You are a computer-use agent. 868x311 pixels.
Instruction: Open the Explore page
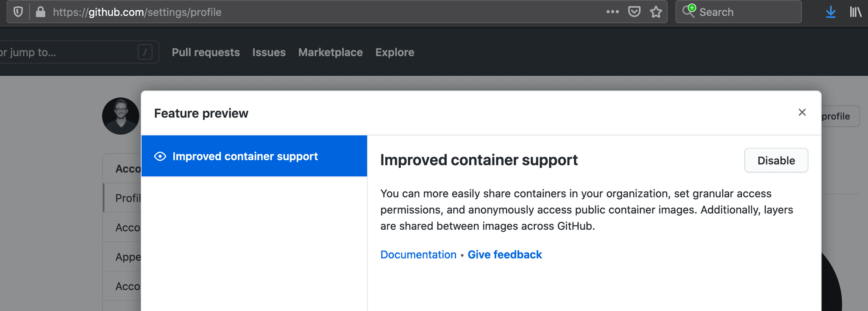(x=395, y=52)
